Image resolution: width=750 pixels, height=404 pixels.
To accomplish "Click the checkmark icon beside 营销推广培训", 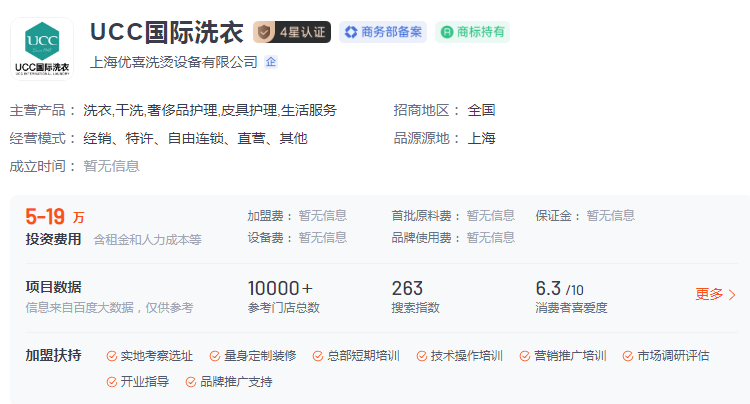I will [525, 356].
